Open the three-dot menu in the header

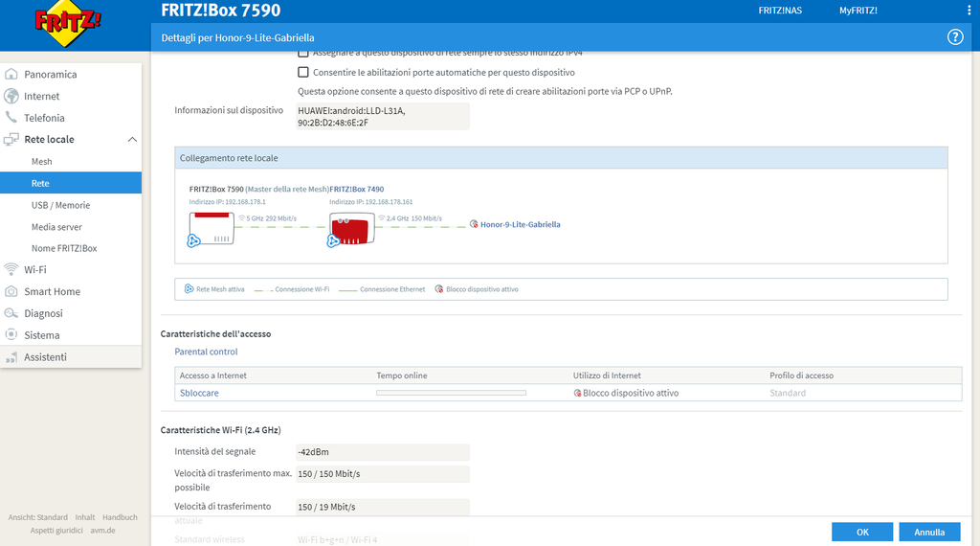coord(969,11)
